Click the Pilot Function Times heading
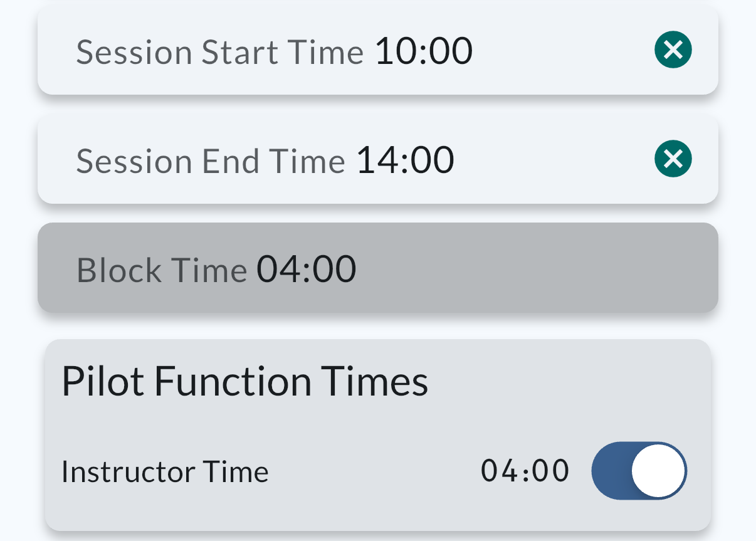This screenshot has height=541, width=756. click(x=244, y=381)
